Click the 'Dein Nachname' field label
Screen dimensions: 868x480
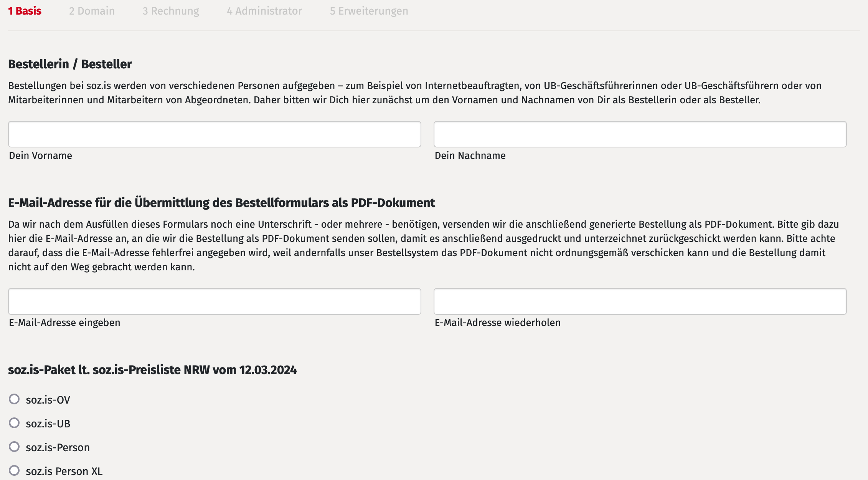point(470,156)
